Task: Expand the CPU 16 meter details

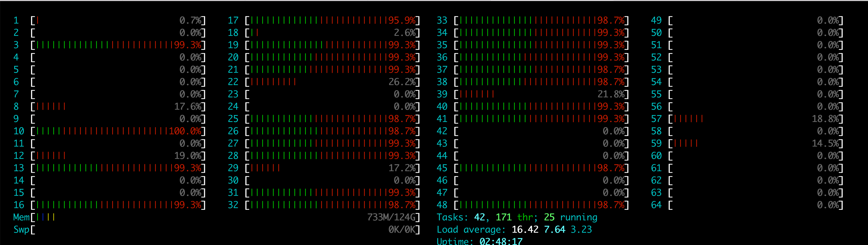Action: click(118, 205)
